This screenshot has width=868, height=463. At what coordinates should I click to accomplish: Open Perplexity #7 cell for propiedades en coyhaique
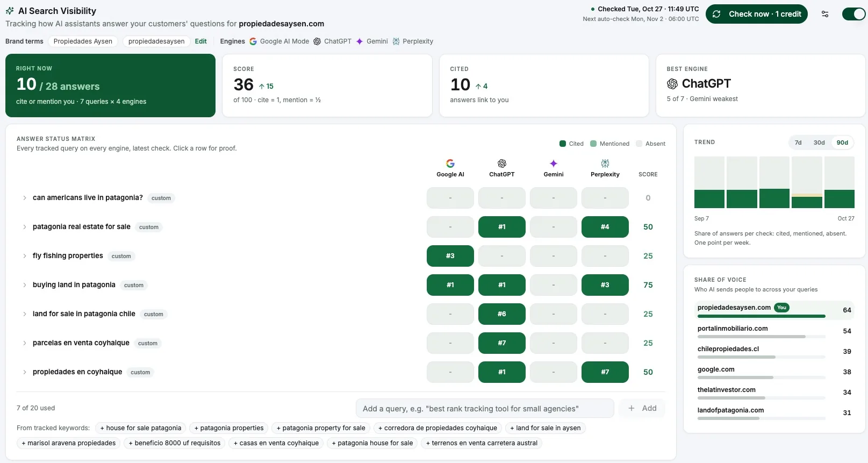tap(605, 372)
